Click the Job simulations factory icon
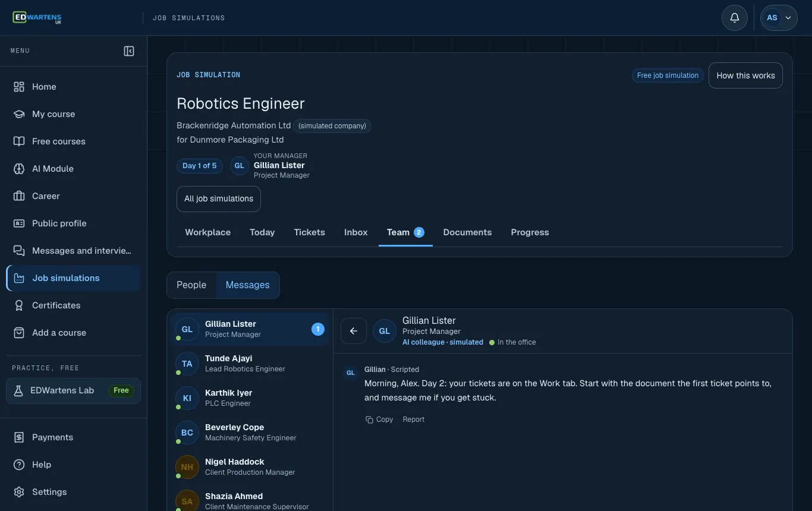The width and height of the screenshot is (812, 511). (x=19, y=278)
